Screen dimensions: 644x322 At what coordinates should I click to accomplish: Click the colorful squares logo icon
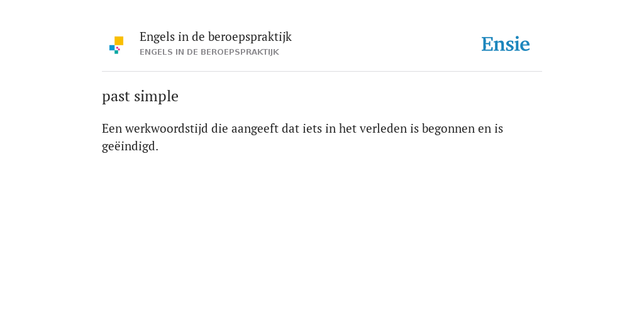point(116,45)
